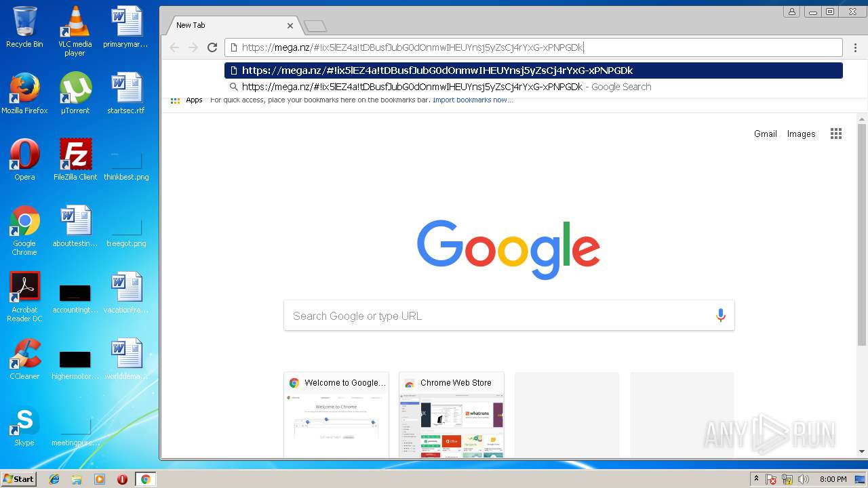Click the 8:00 PM system clock

click(833, 479)
